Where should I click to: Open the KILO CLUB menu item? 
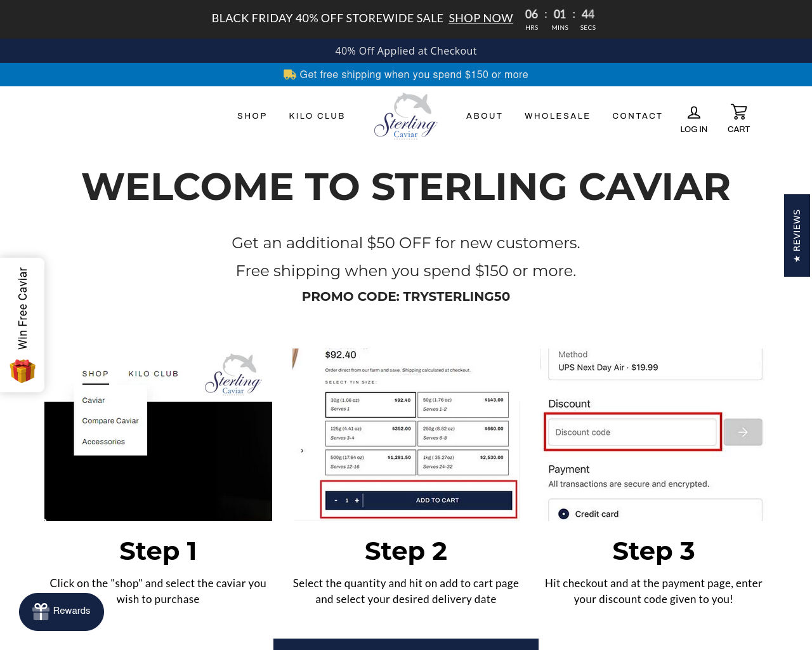click(x=317, y=116)
